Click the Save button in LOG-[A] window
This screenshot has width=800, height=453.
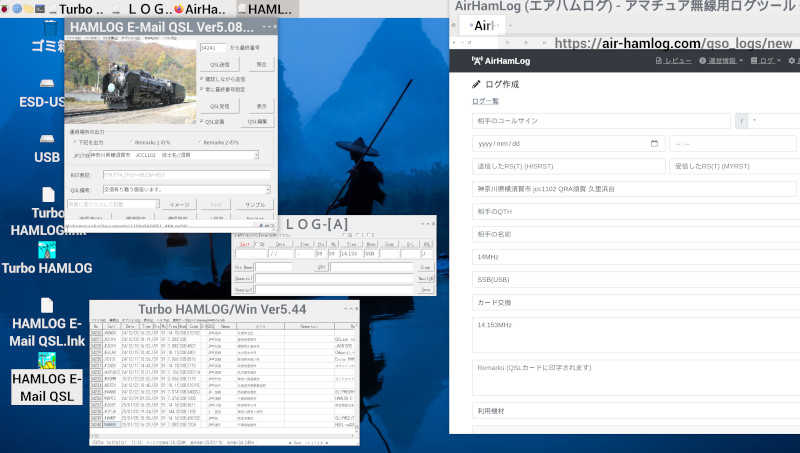(x=425, y=289)
